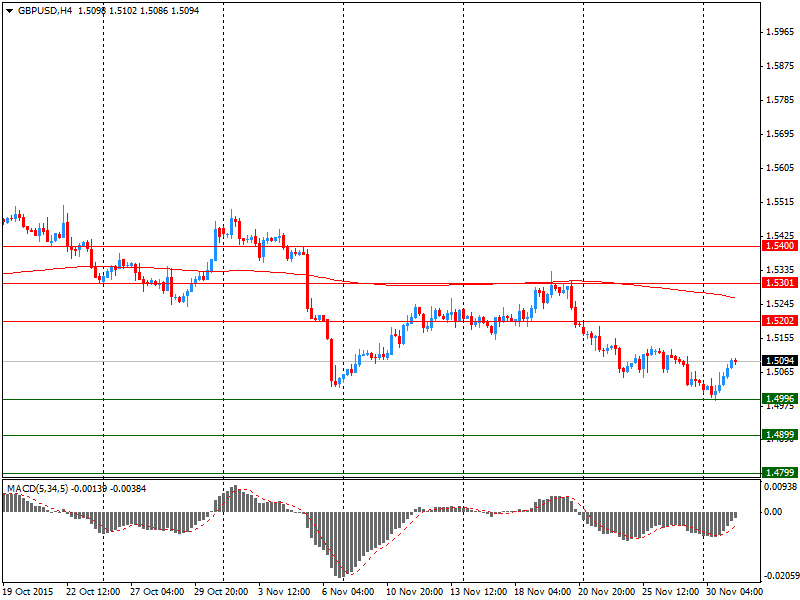
Task: Select the 1.5155 price scale value
Action: 781,338
